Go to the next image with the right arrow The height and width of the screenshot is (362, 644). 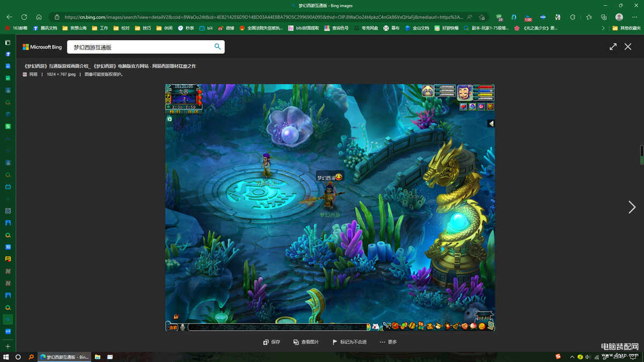[x=632, y=207]
